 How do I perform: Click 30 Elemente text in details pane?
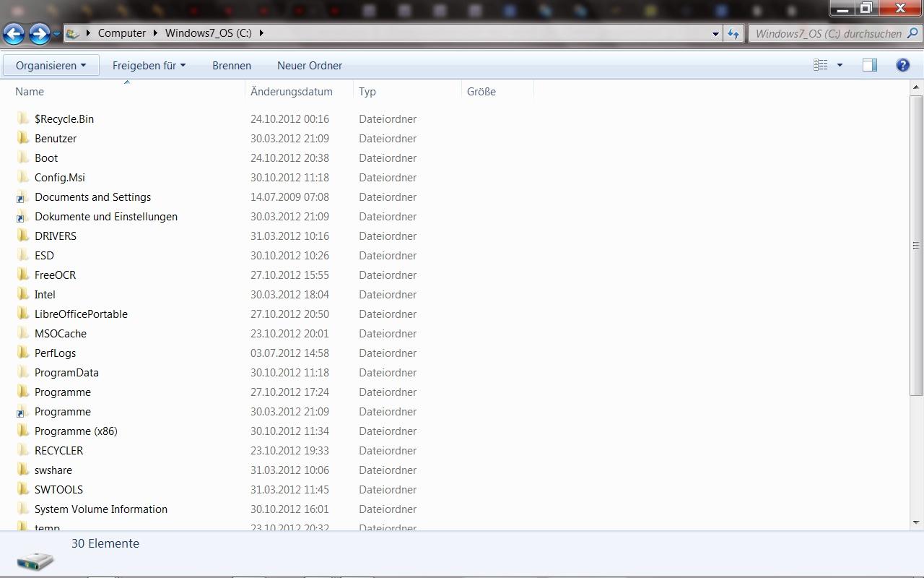(105, 543)
